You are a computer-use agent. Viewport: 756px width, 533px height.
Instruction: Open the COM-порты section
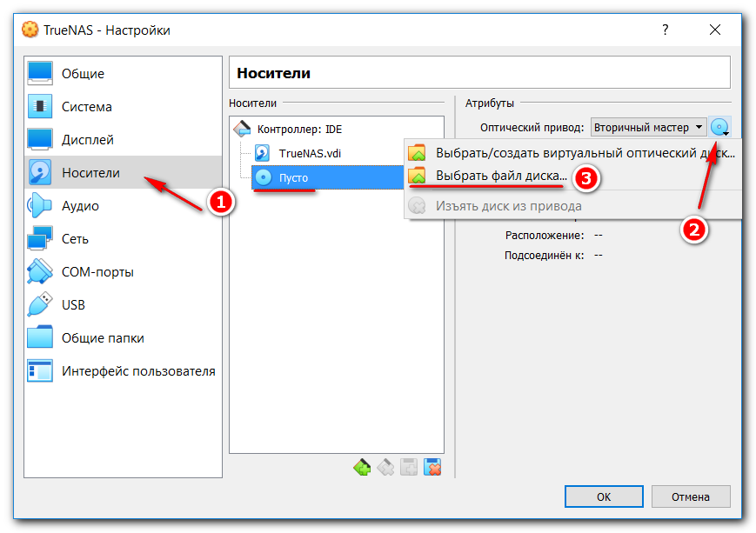(x=123, y=272)
